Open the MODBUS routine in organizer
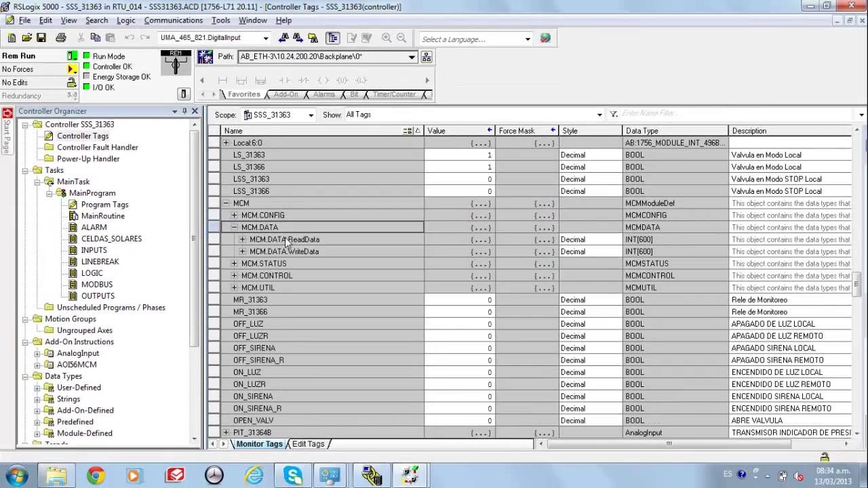This screenshot has width=868, height=488. (96, 285)
